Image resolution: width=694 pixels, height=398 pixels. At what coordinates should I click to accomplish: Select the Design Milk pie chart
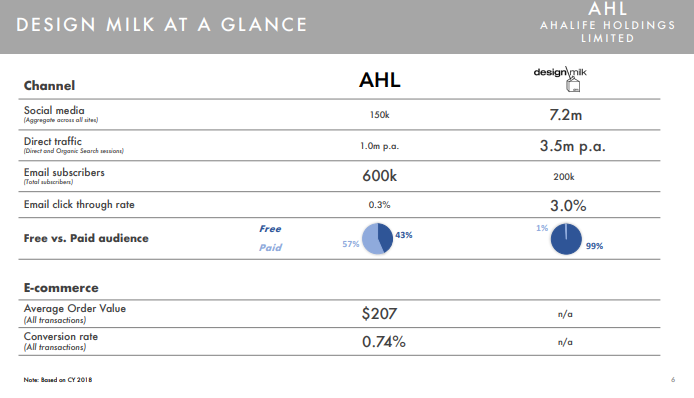[x=566, y=239]
